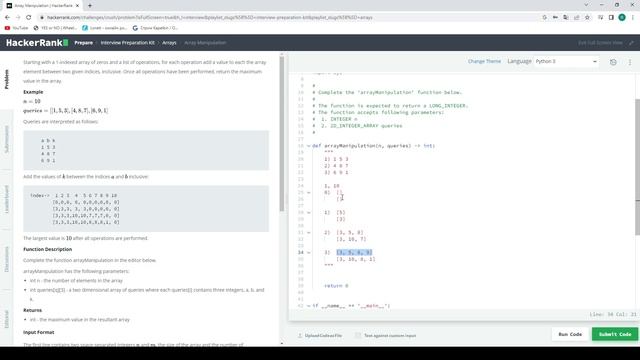Bookmark this page with the star icon
This screenshot has width=640, height=360.
point(587,18)
